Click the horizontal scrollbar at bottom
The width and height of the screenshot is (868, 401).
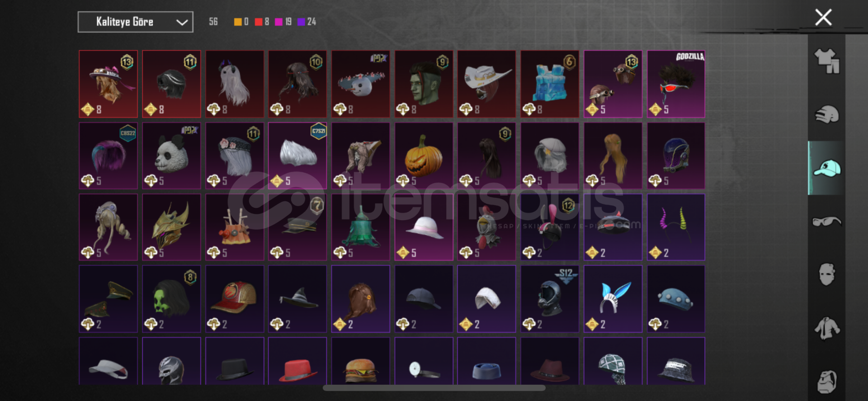[x=434, y=388]
